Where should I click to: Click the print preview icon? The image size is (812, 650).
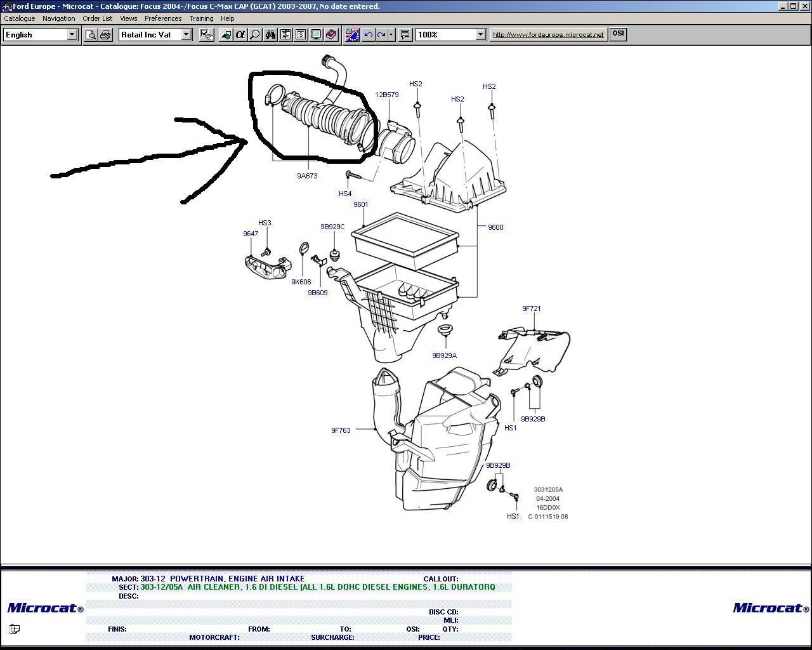[91, 35]
